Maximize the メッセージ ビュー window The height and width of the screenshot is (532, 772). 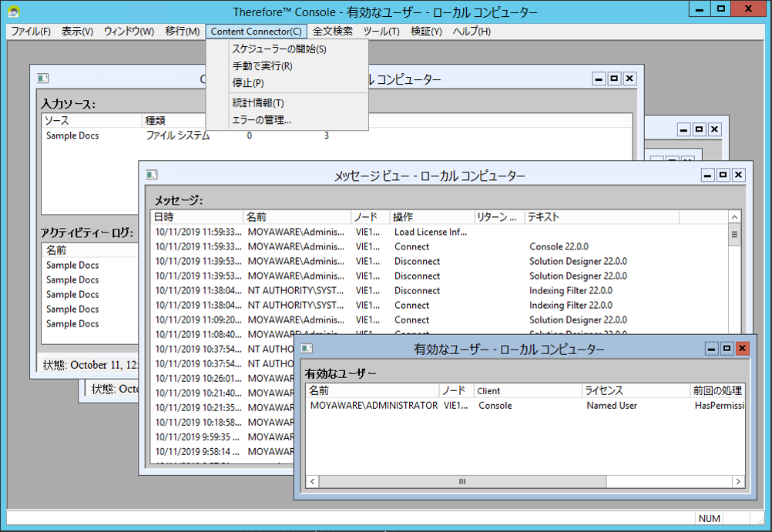723,175
